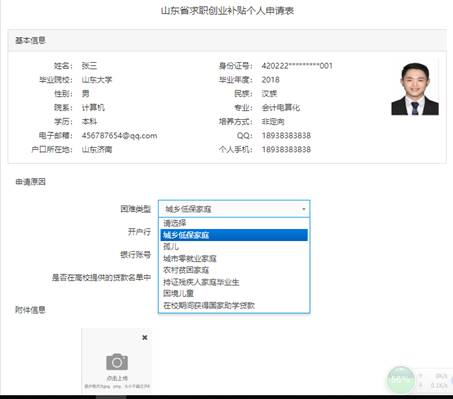Click the 点击上传 upload text
The width and height of the screenshot is (453, 399).
[x=117, y=378]
